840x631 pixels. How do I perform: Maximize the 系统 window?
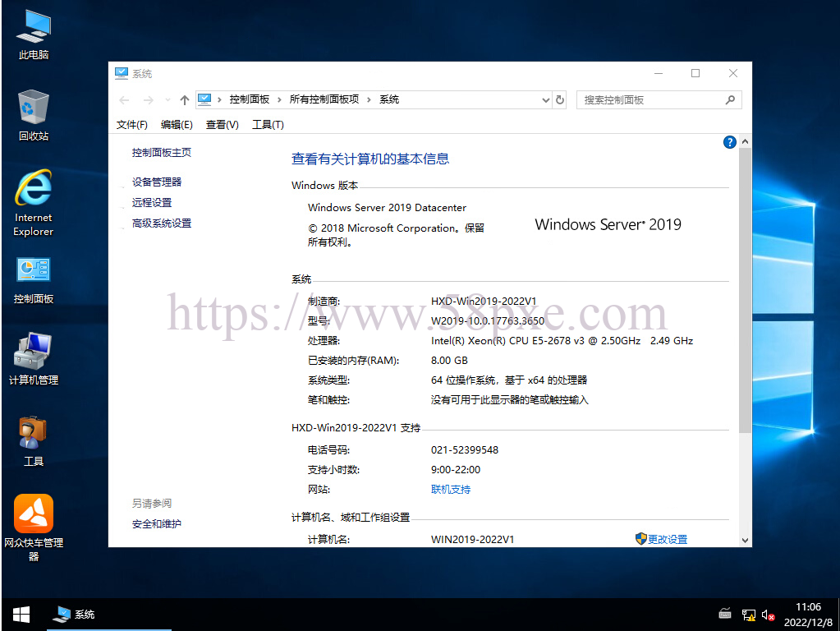click(695, 73)
